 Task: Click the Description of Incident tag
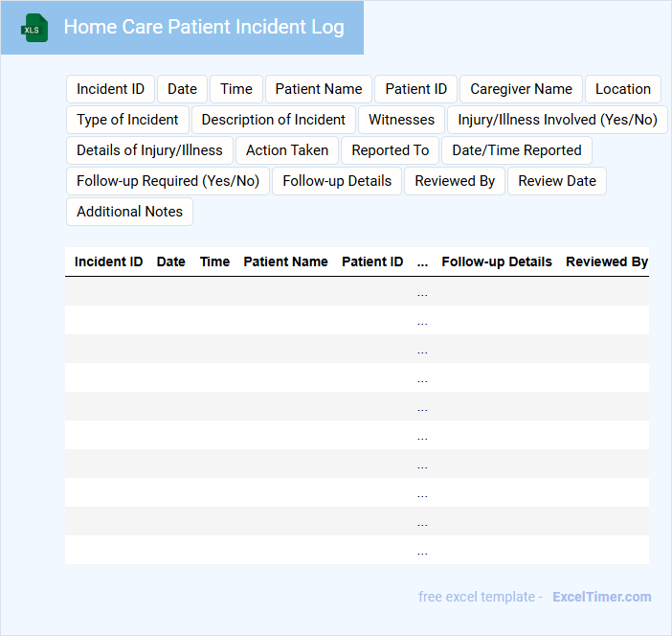[274, 120]
